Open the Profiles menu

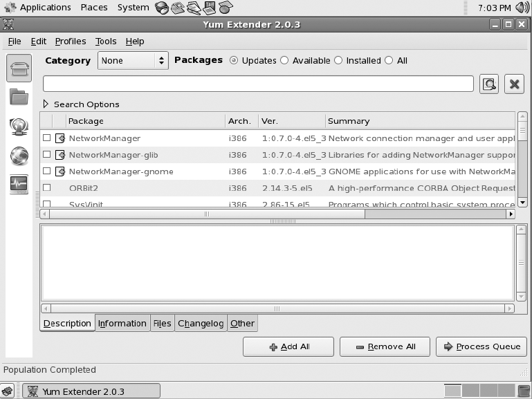(71, 41)
